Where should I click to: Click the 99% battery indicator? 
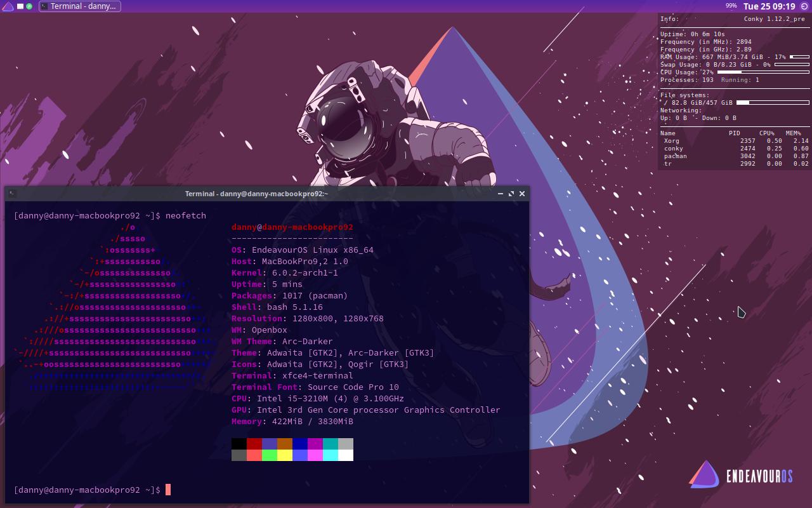[x=731, y=6]
